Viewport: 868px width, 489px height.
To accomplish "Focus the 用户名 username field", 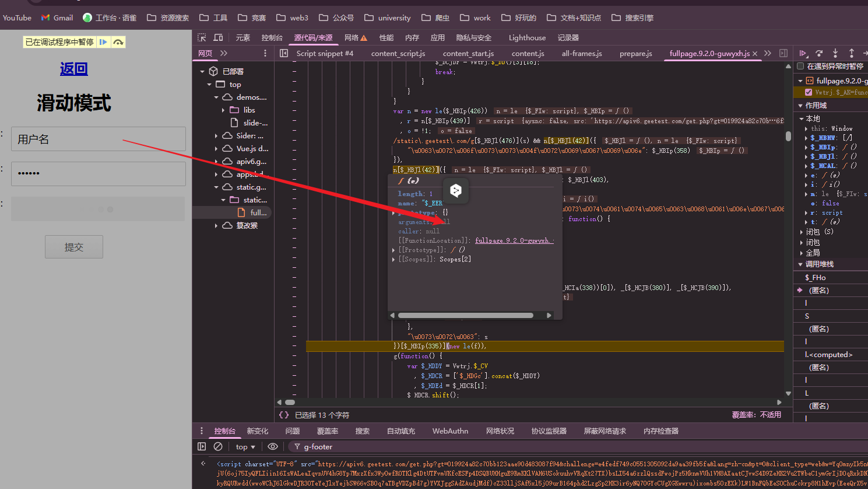I will click(x=99, y=139).
